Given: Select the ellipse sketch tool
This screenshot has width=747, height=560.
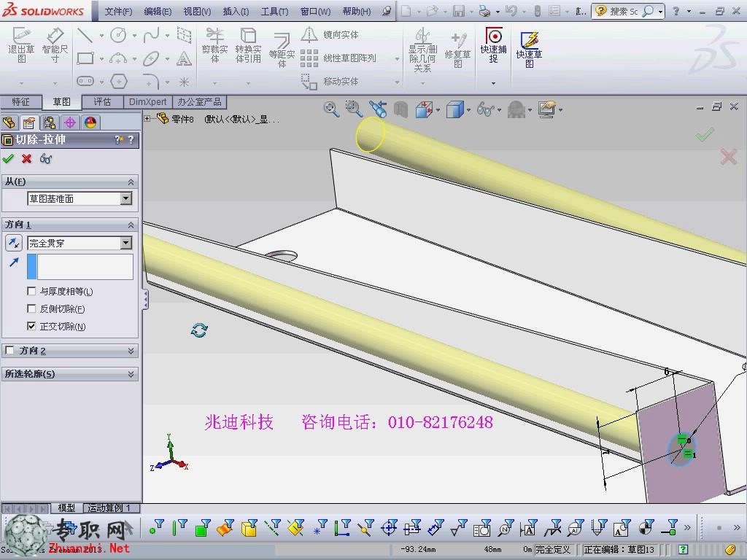Looking at the screenshot, I should click(152, 58).
